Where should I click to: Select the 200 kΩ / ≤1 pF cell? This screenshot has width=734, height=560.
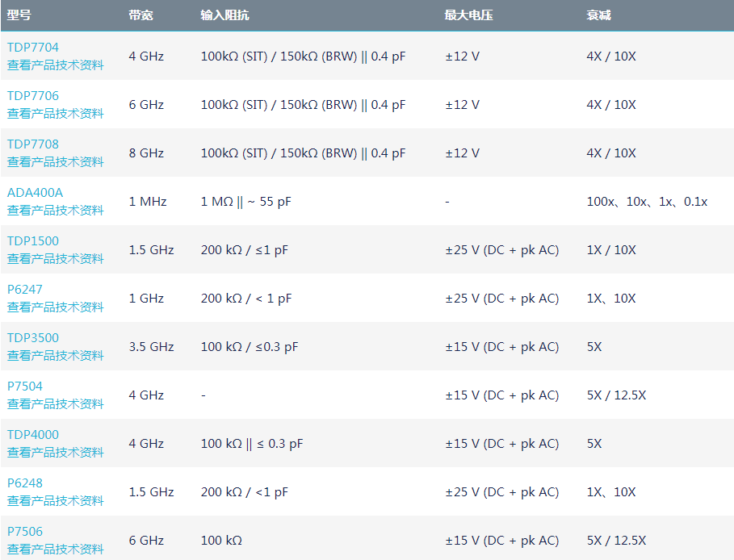[245, 250]
